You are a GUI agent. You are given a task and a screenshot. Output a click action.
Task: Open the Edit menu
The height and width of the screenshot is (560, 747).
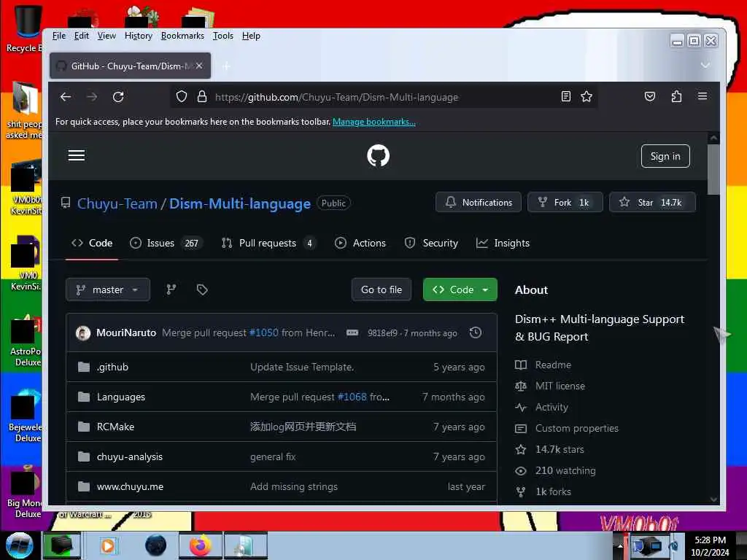click(x=82, y=36)
